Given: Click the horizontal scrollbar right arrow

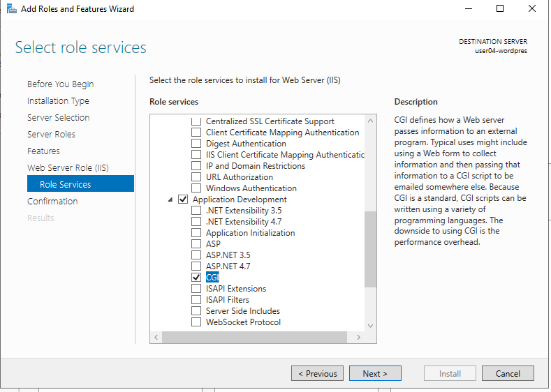Looking at the screenshot, I should point(358,338).
